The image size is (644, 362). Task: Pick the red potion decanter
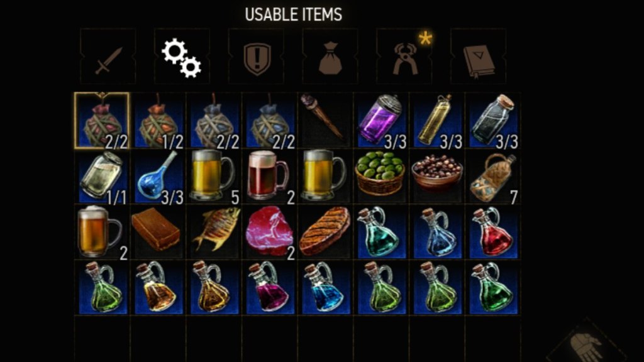[x=493, y=233]
